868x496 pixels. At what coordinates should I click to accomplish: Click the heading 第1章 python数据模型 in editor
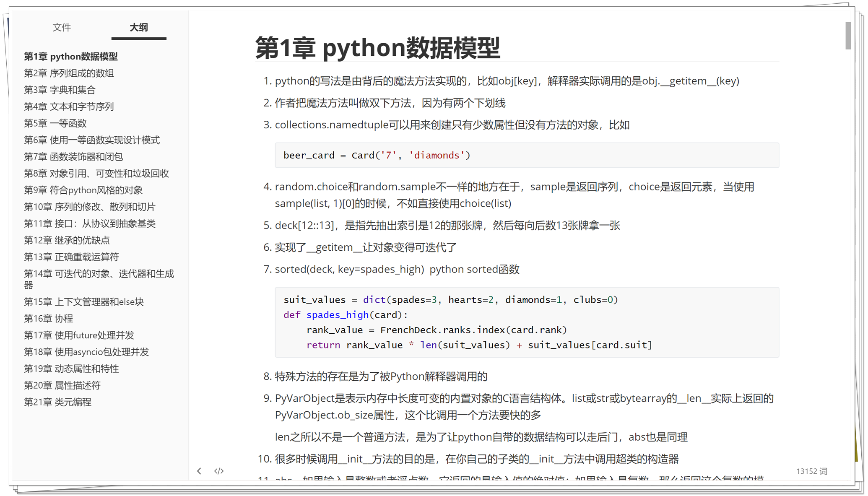[377, 47]
